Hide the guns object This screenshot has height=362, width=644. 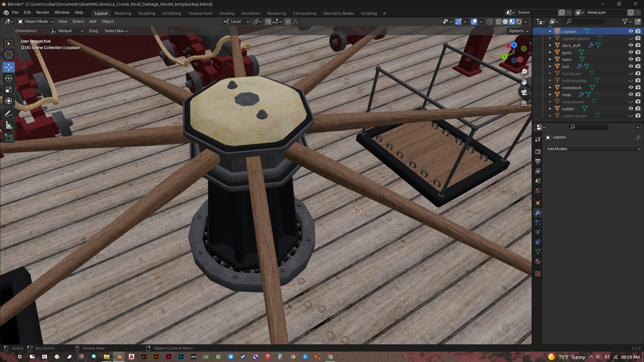[x=631, y=52]
